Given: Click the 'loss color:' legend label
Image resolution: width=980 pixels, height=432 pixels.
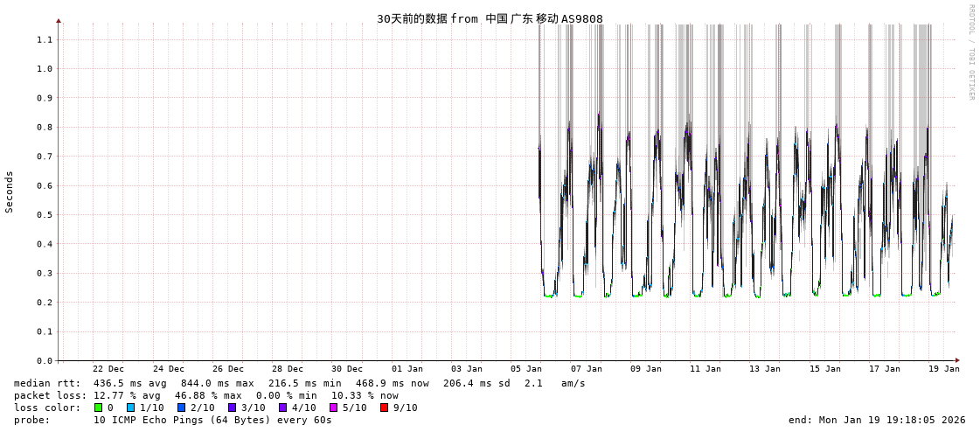Looking at the screenshot, I should point(47,408).
